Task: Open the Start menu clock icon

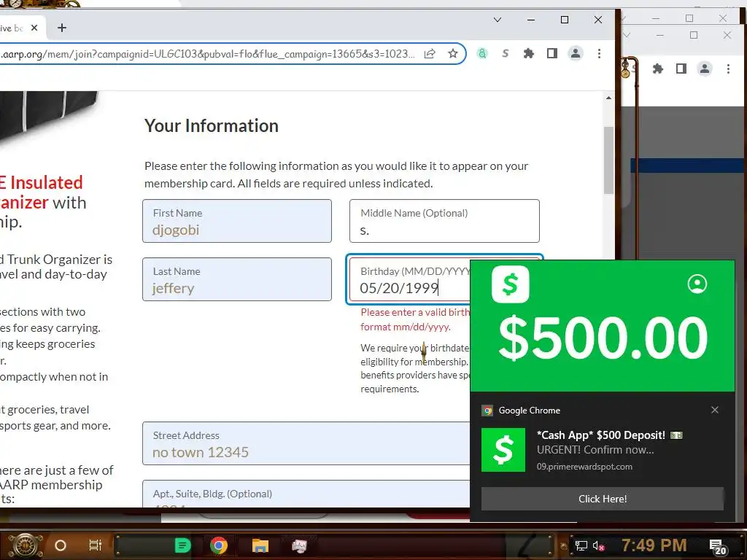Action: coord(26,545)
